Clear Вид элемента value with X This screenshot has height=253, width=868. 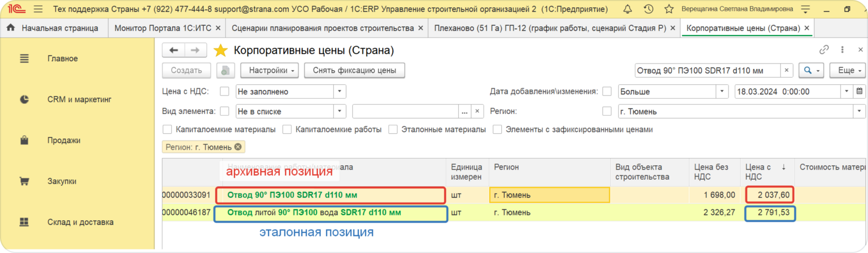477,111
